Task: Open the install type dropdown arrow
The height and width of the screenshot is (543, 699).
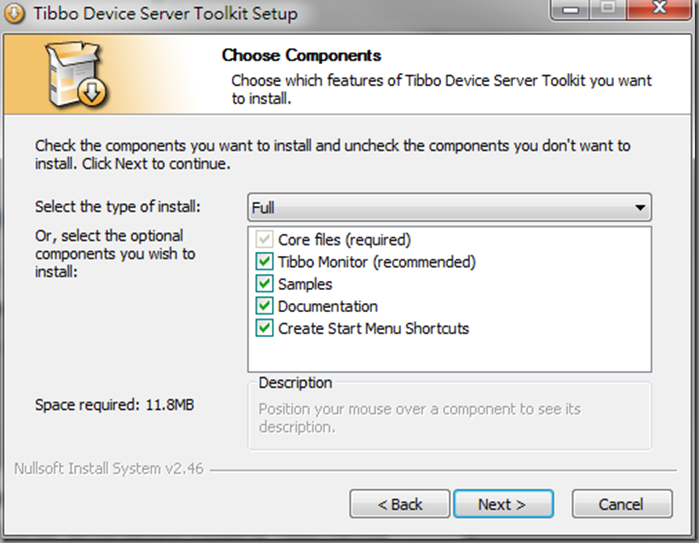Action: coord(640,207)
